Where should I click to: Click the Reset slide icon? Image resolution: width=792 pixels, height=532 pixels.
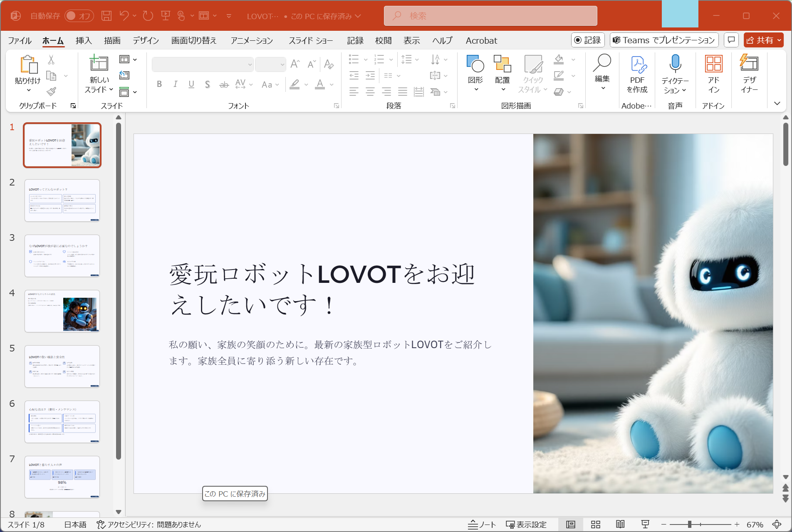point(124,75)
